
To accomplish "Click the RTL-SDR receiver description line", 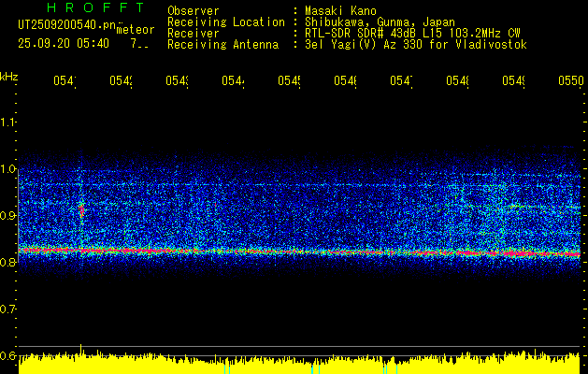I will point(412,34).
